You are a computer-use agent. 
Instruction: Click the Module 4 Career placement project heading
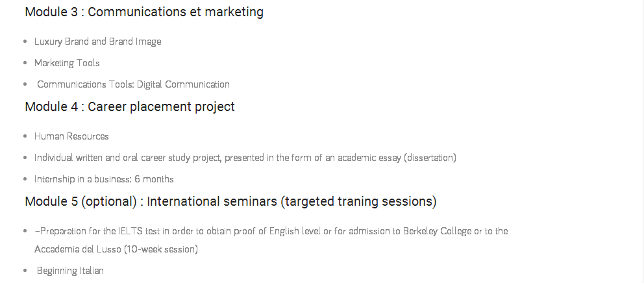click(x=129, y=106)
